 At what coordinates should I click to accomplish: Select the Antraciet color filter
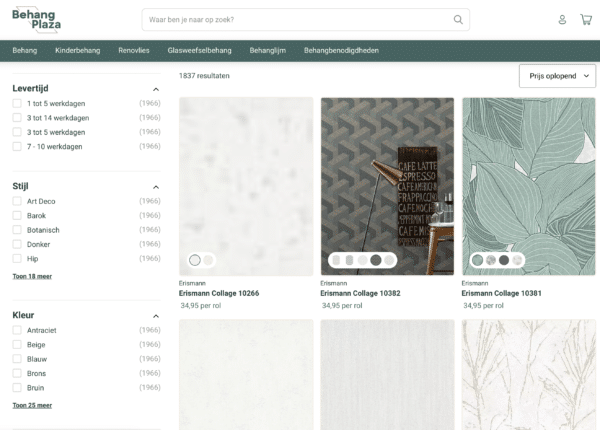[17, 330]
